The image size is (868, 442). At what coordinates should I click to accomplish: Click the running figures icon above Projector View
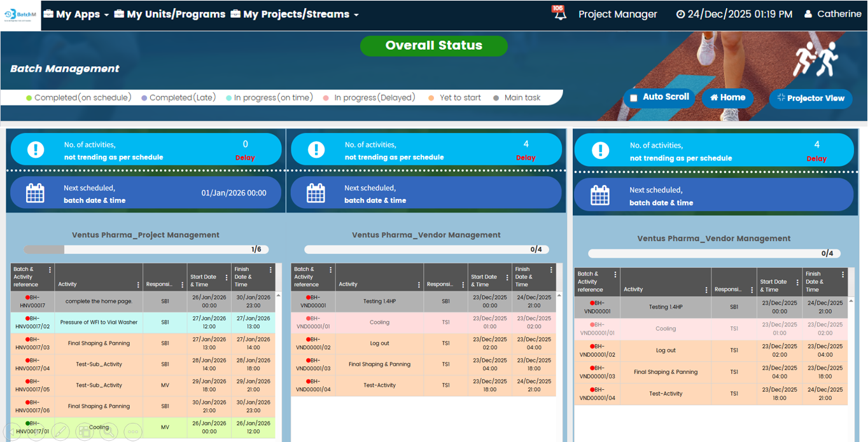pyautogui.click(x=815, y=59)
